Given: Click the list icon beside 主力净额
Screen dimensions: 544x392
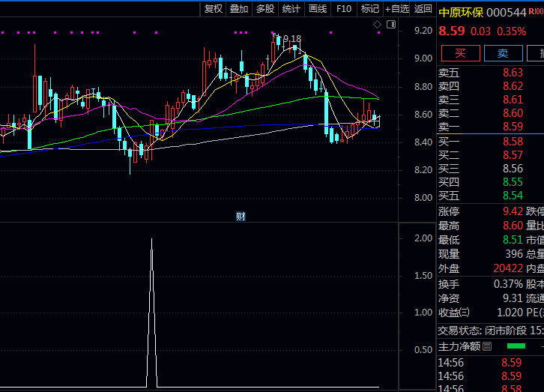Looking at the screenshot, I should tap(487, 346).
